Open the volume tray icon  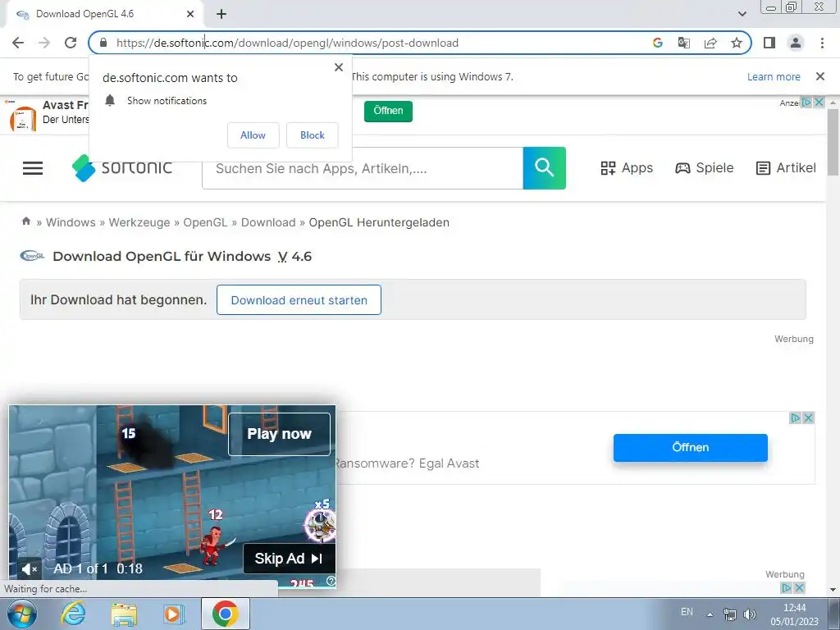point(750,614)
